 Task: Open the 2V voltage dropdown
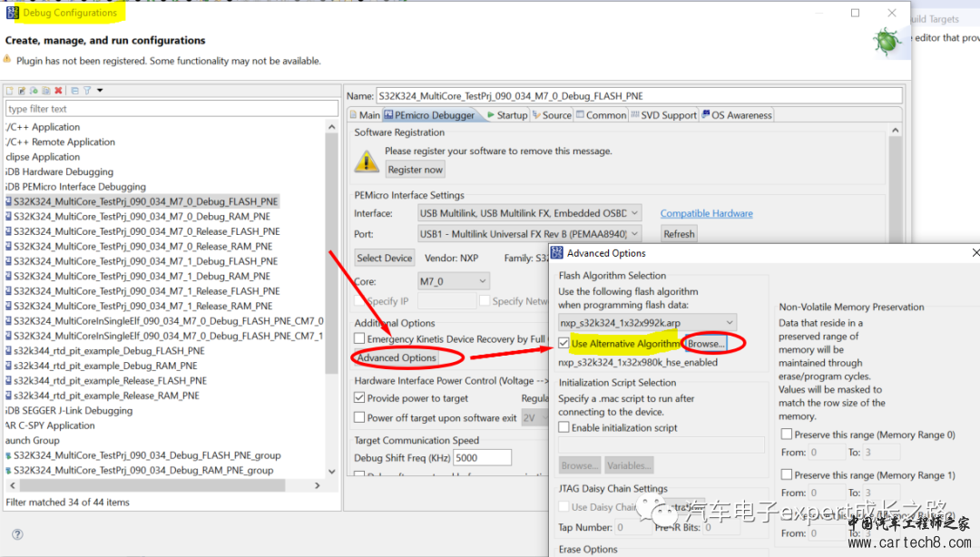534,417
